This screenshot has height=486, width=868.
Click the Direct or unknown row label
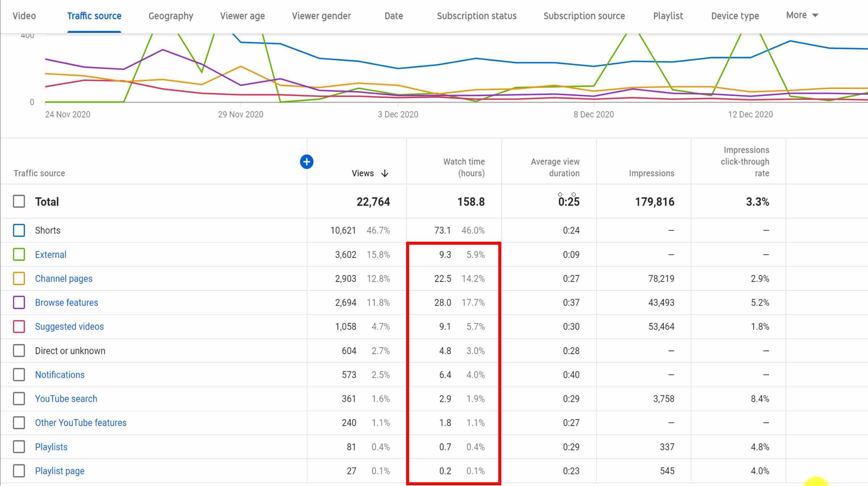70,350
